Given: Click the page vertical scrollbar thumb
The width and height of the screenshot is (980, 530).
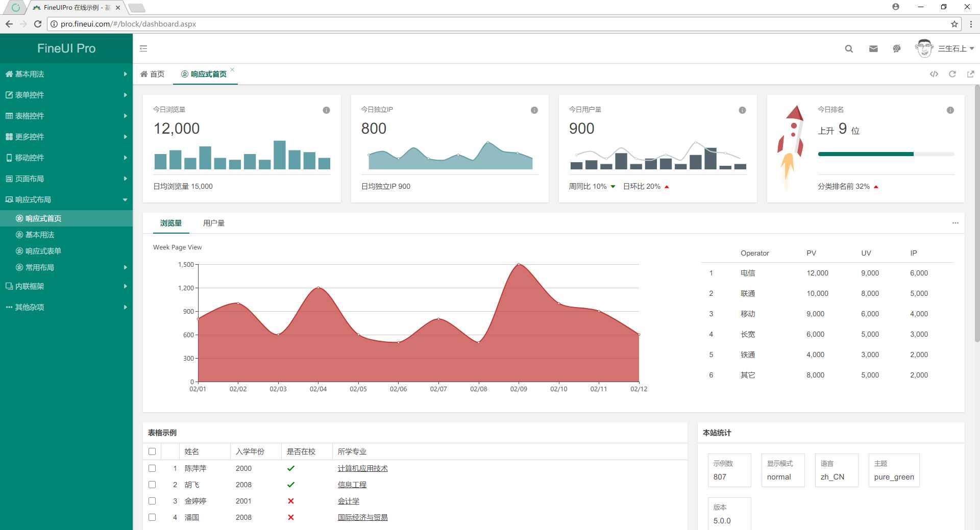Looking at the screenshot, I should click(x=976, y=213).
